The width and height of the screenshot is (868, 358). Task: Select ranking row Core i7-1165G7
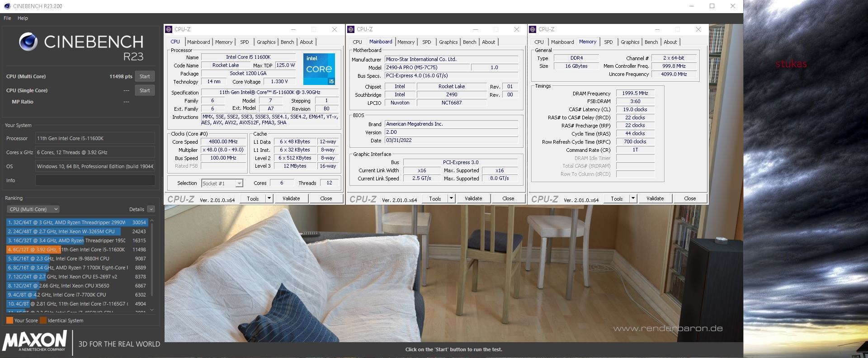pyautogui.click(x=77, y=304)
